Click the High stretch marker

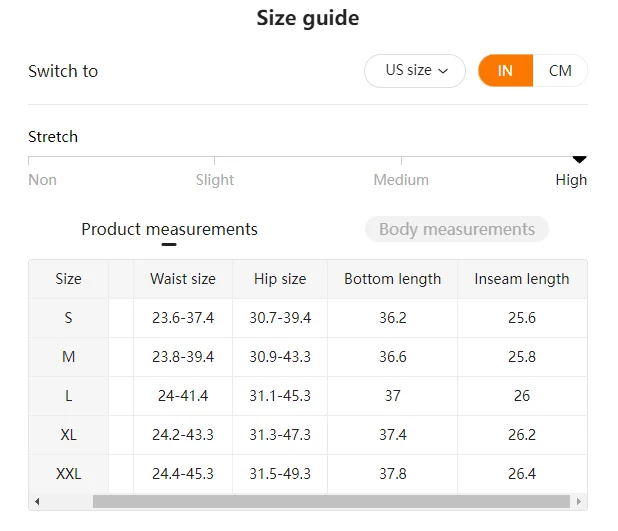tap(579, 159)
